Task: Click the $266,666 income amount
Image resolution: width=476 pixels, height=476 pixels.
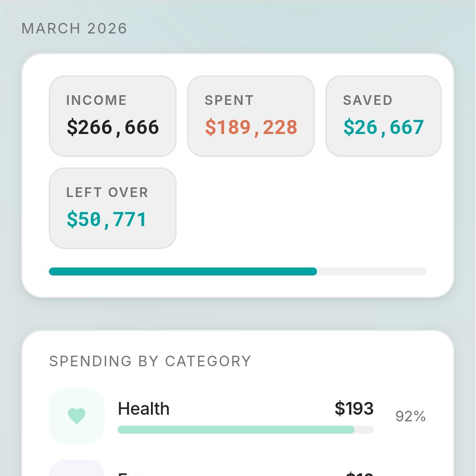Action: [113, 127]
